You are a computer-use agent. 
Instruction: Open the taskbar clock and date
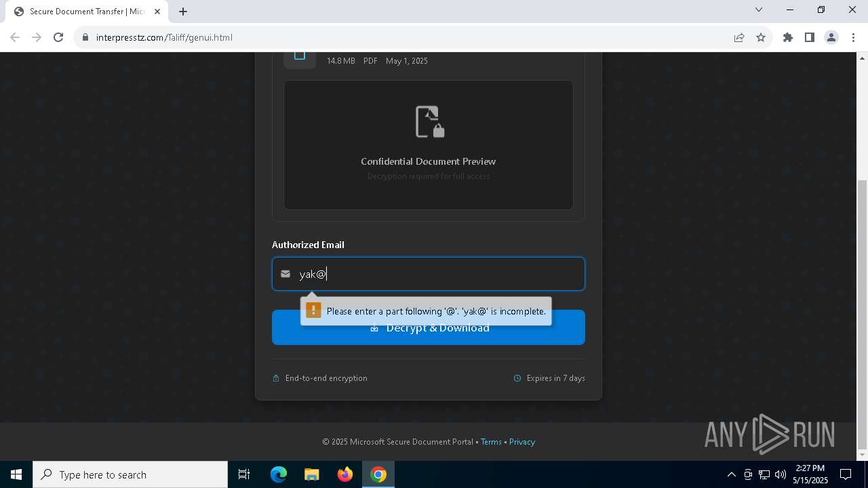click(810, 474)
